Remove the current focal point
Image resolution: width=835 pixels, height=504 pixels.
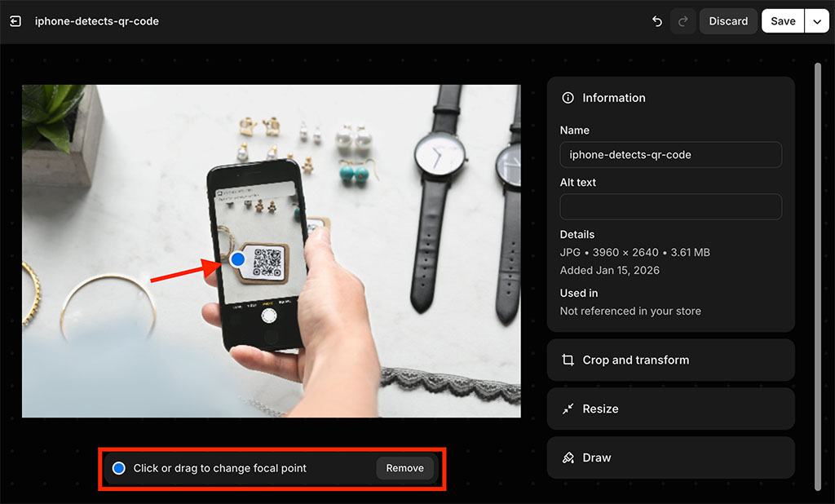point(404,467)
